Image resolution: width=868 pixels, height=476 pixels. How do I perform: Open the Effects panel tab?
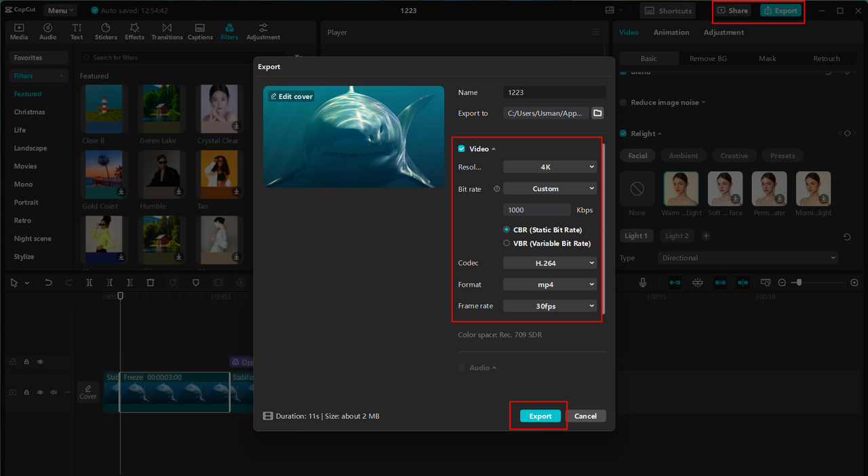coord(134,31)
